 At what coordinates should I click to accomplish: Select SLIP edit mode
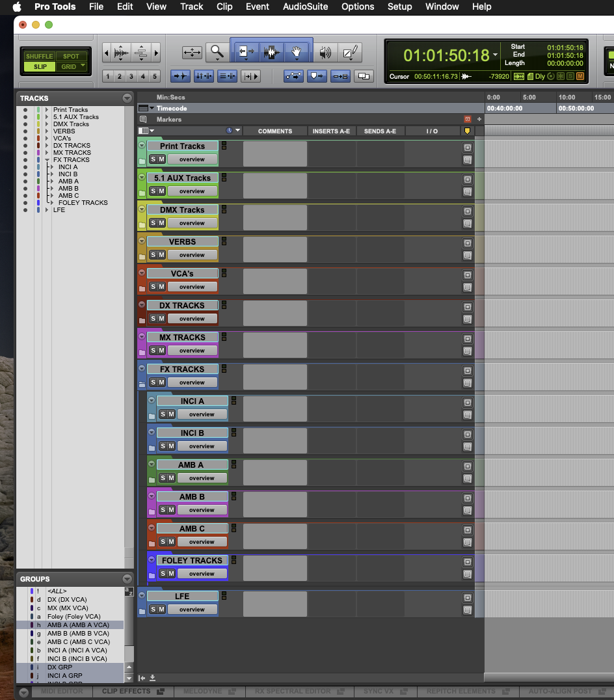[x=40, y=66]
